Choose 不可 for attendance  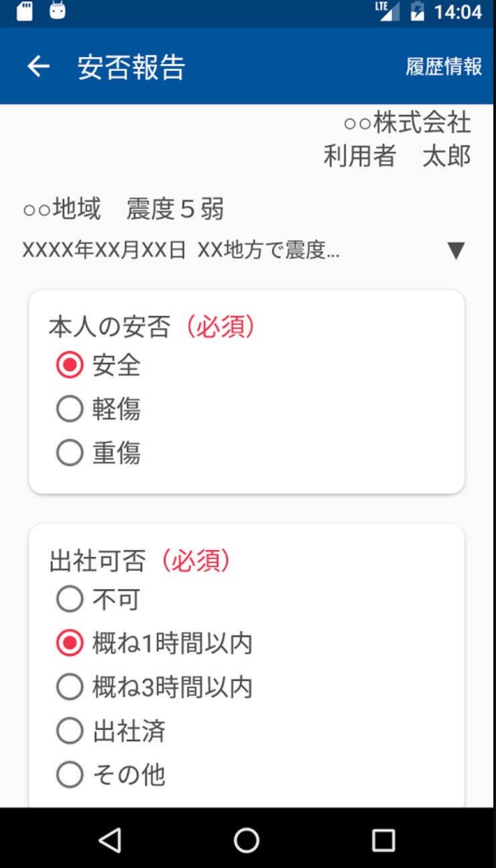click(x=70, y=599)
